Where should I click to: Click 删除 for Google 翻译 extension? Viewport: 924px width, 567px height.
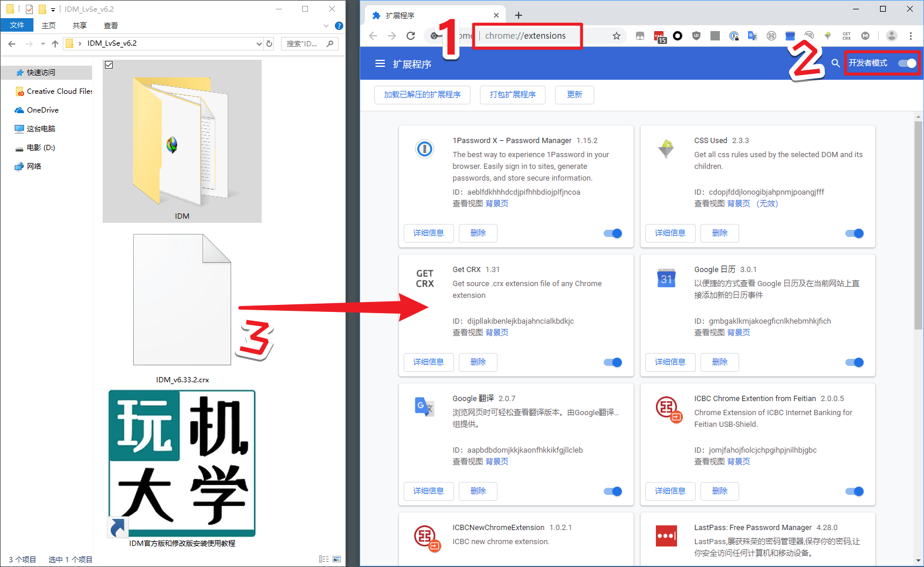[x=478, y=491]
